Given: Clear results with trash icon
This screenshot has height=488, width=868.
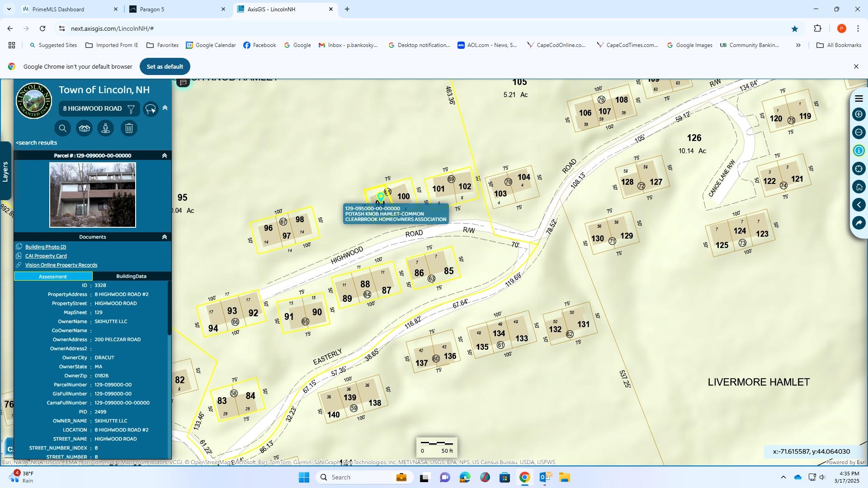Looking at the screenshot, I should tap(129, 128).
